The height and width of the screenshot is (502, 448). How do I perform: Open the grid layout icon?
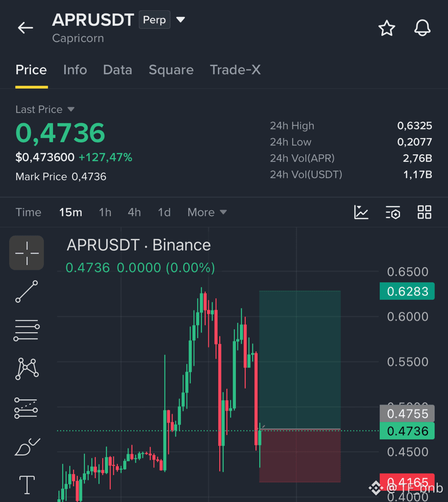(424, 212)
